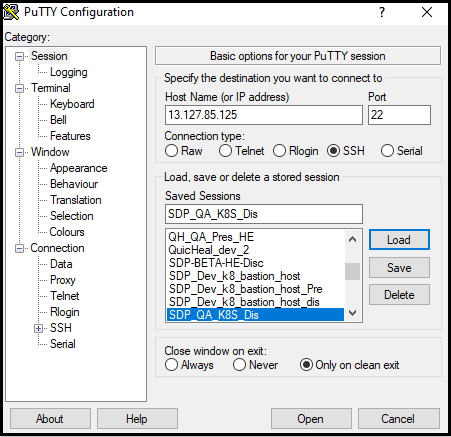Select the SDP_Dev_k8_bastion_host_dis saved session

point(255,302)
